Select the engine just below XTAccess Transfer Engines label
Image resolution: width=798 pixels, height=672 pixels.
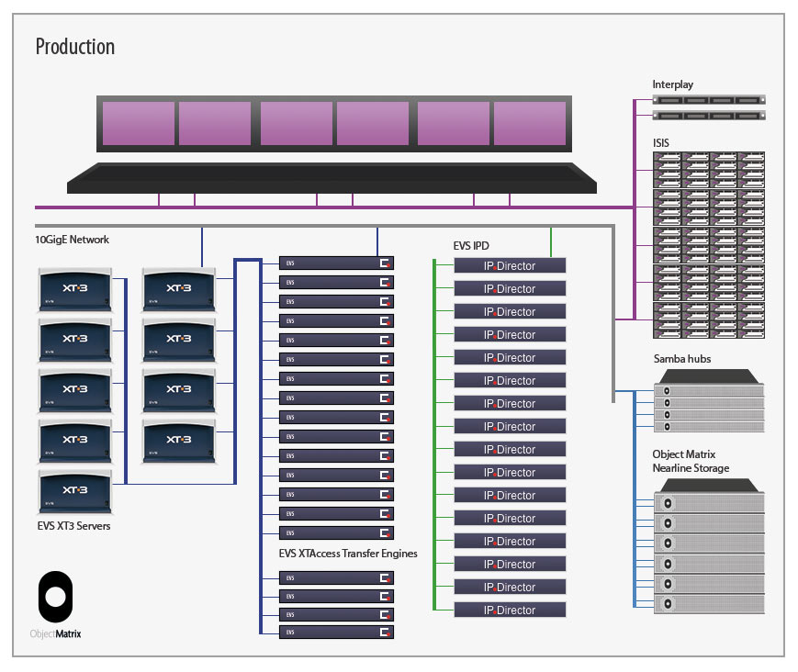coord(336,577)
